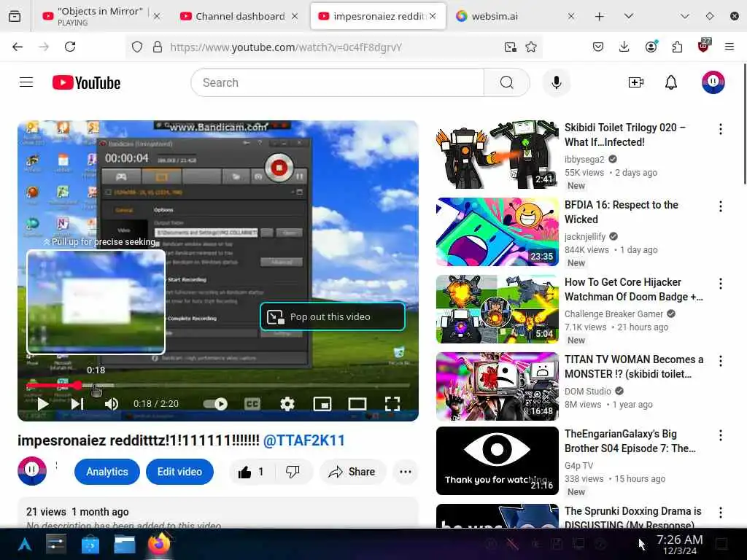
Task: Like this video
Action: pyautogui.click(x=251, y=472)
